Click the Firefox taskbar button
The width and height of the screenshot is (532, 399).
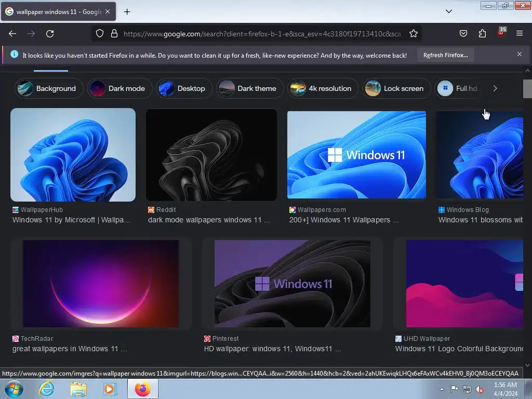[143, 389]
